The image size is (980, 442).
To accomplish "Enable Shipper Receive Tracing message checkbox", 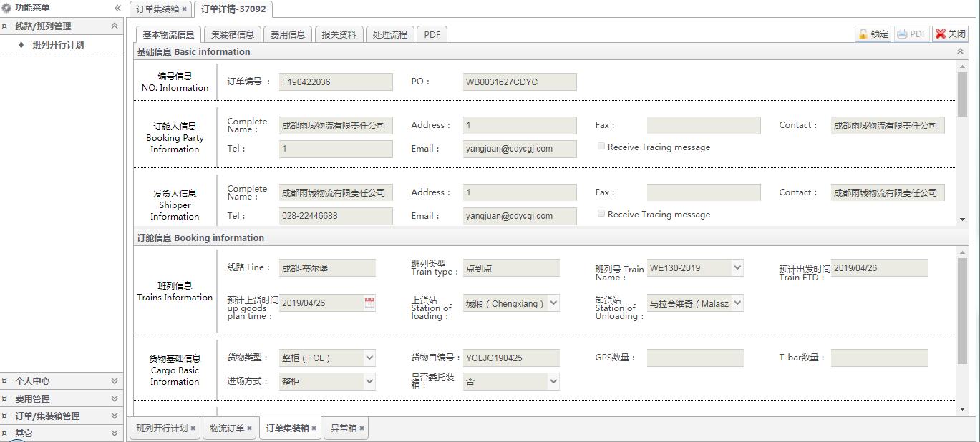I will pos(601,214).
